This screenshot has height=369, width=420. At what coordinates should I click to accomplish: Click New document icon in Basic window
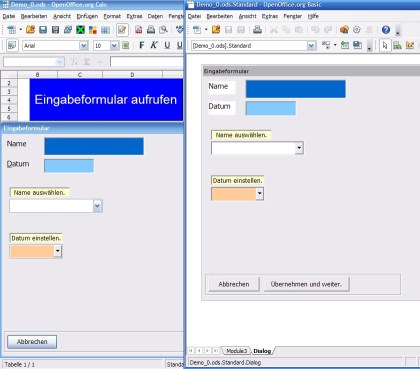(197, 30)
